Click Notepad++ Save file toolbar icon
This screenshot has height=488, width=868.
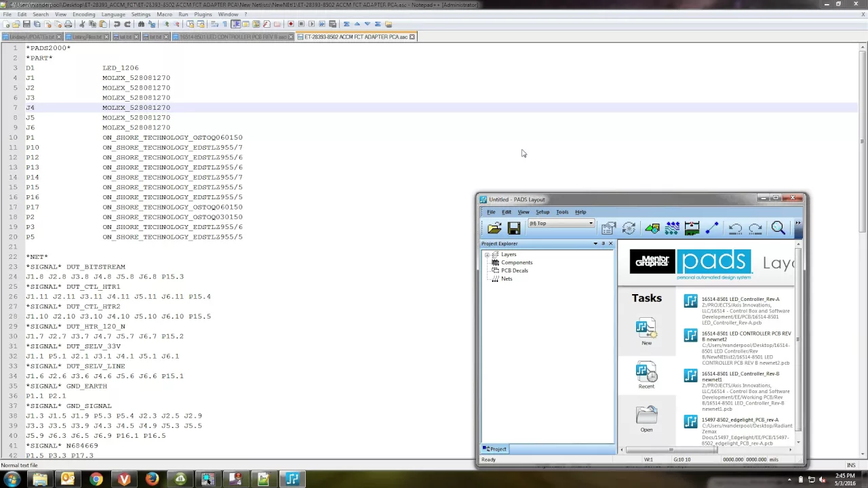click(27, 24)
